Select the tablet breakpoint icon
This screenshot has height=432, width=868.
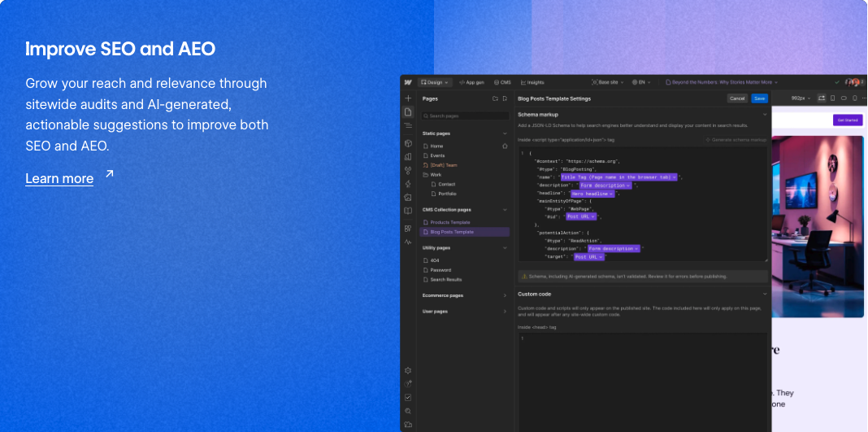[832, 98]
